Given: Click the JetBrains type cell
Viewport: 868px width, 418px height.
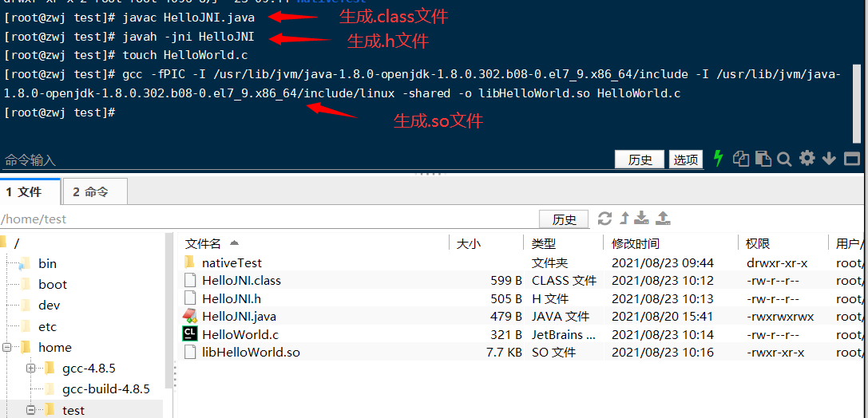Looking at the screenshot, I should [x=564, y=334].
